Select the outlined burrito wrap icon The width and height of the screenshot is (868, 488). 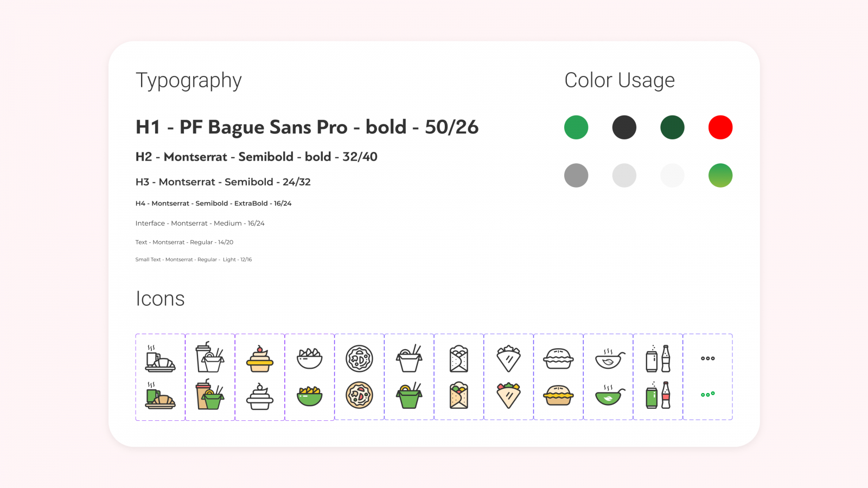click(459, 358)
